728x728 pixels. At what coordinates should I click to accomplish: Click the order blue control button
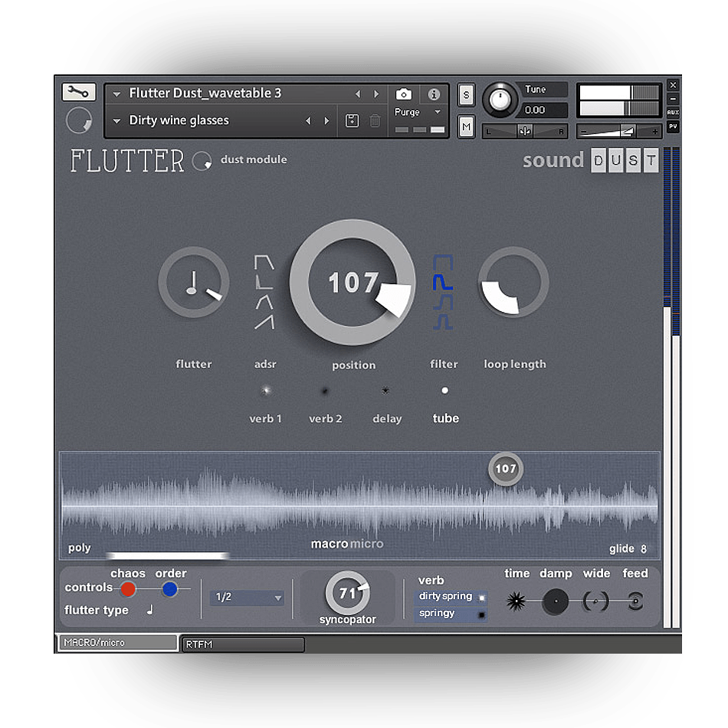[170, 589]
